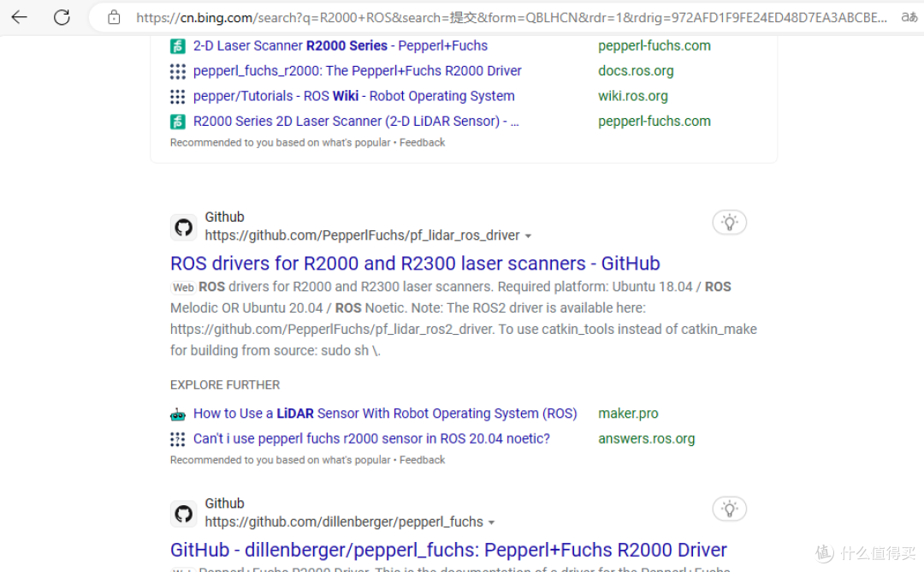Click lightbulb insights icon for dillenberger result

730,509
